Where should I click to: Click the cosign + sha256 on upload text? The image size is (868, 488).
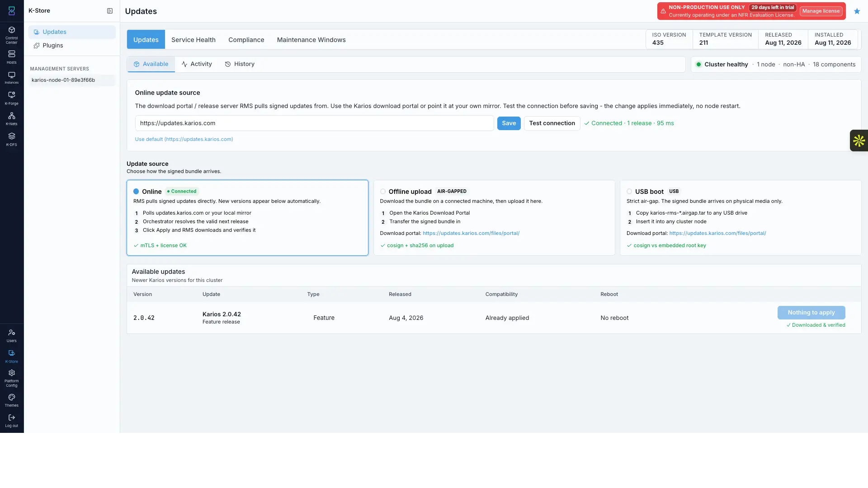coord(417,246)
